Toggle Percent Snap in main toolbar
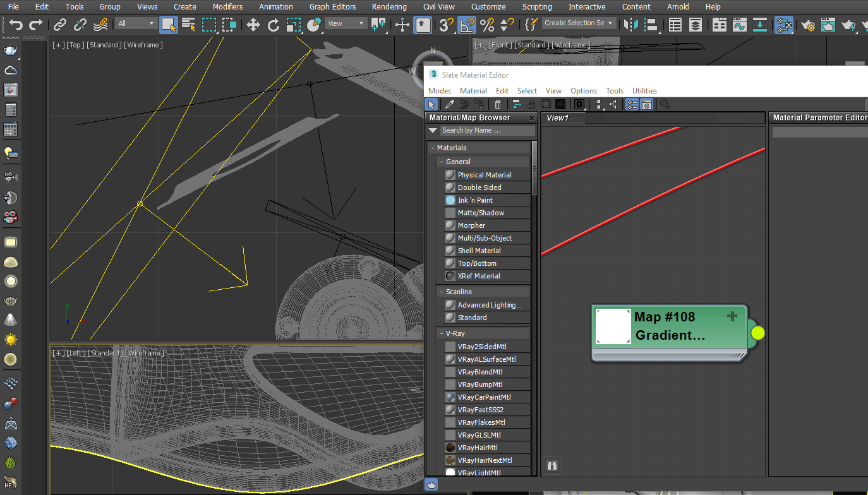The image size is (868, 495). click(x=487, y=25)
